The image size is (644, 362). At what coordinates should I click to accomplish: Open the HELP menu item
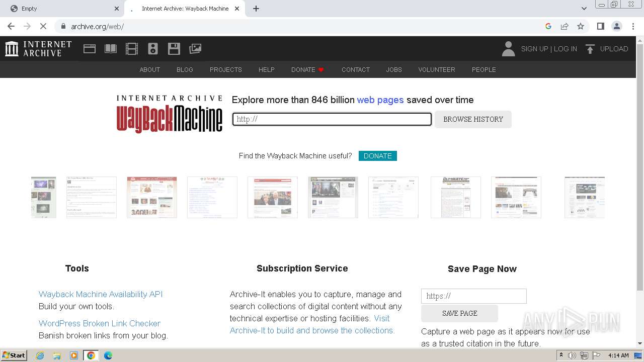click(267, 69)
